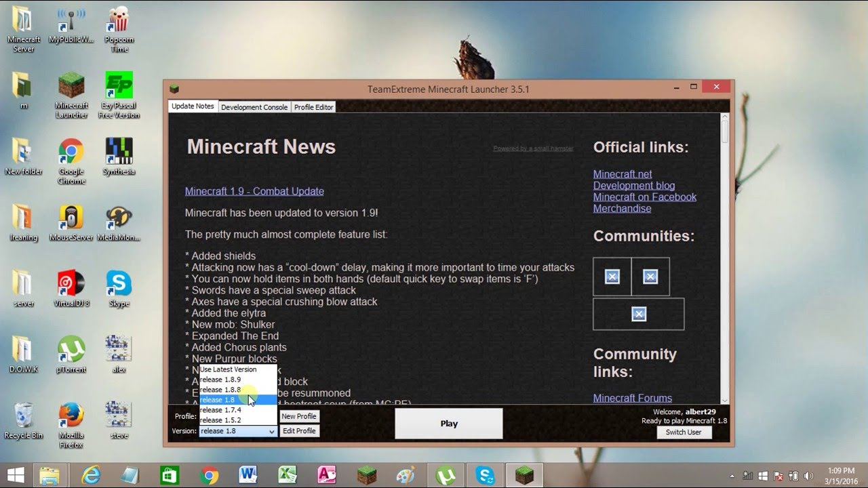The height and width of the screenshot is (488, 868).
Task: Launch Mozilla Firefox from the desktop
Action: click(x=71, y=426)
